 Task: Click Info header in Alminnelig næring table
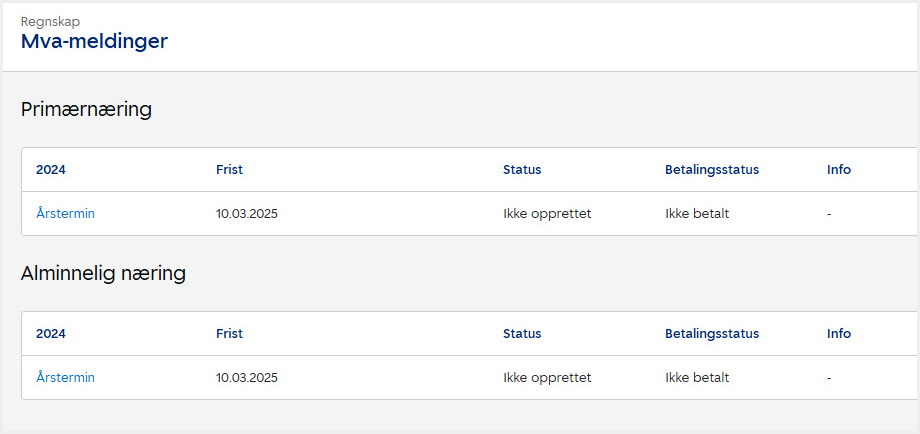coord(839,334)
